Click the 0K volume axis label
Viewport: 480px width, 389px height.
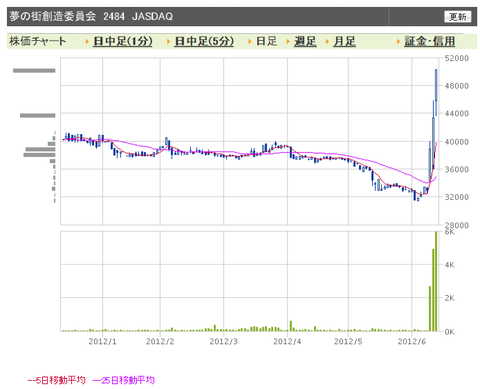click(x=449, y=332)
